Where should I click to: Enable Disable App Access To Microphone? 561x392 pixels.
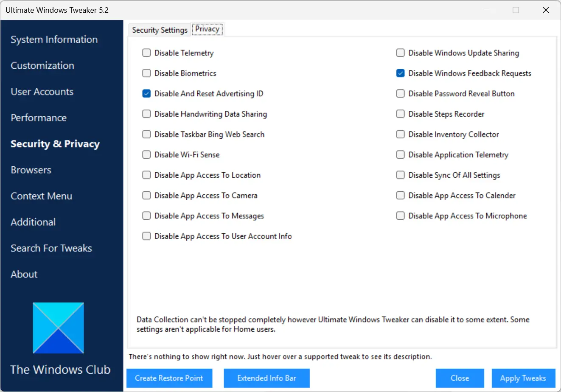(400, 216)
